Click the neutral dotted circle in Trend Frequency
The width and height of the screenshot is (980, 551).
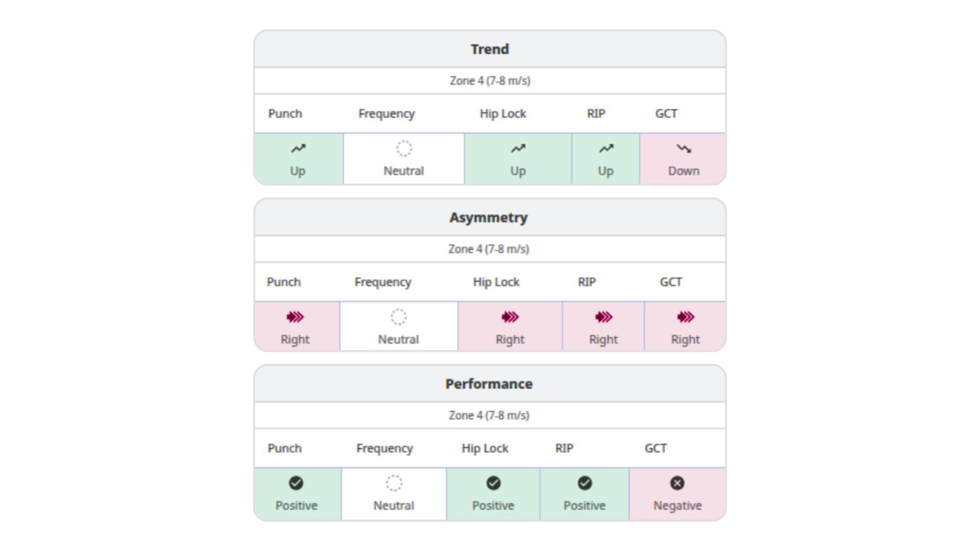coord(404,148)
